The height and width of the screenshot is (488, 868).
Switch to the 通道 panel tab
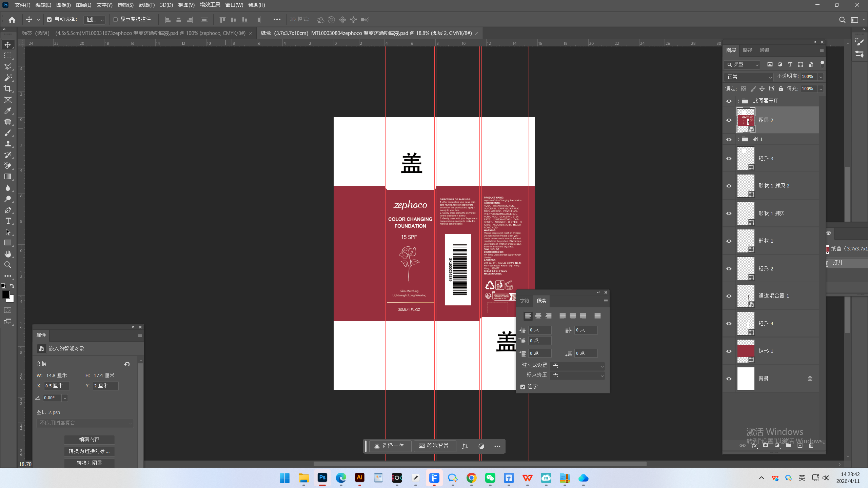[764, 50]
